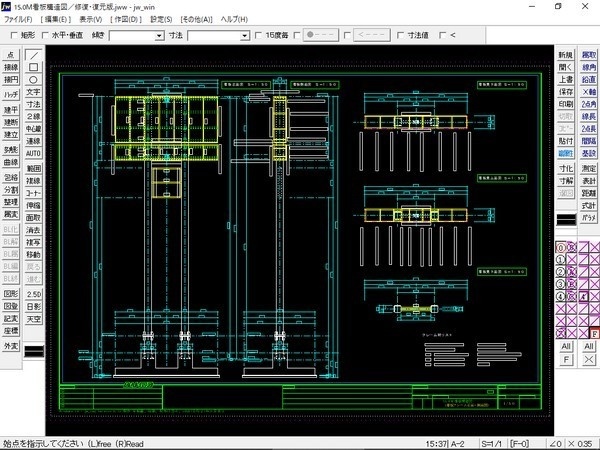This screenshot has width=600, height=450.
Task: Click the 貼付 paste button
Action: (x=566, y=141)
